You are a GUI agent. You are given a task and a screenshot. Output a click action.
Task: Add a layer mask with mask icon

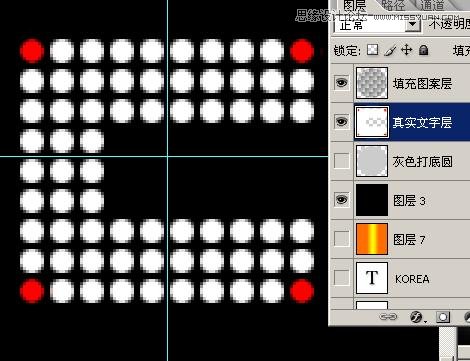(x=443, y=317)
